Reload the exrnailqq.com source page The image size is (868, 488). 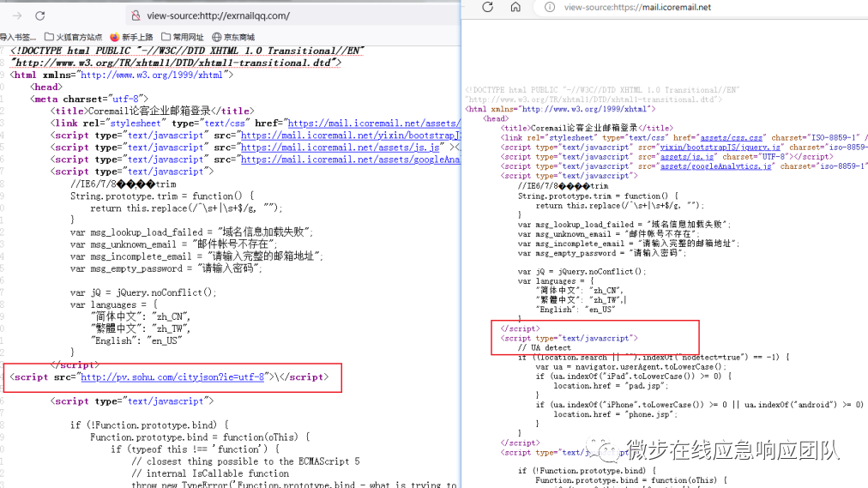pos(39,15)
